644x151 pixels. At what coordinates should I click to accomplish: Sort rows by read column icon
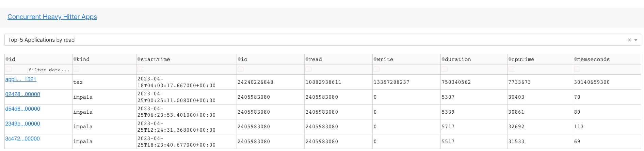pyautogui.click(x=307, y=59)
